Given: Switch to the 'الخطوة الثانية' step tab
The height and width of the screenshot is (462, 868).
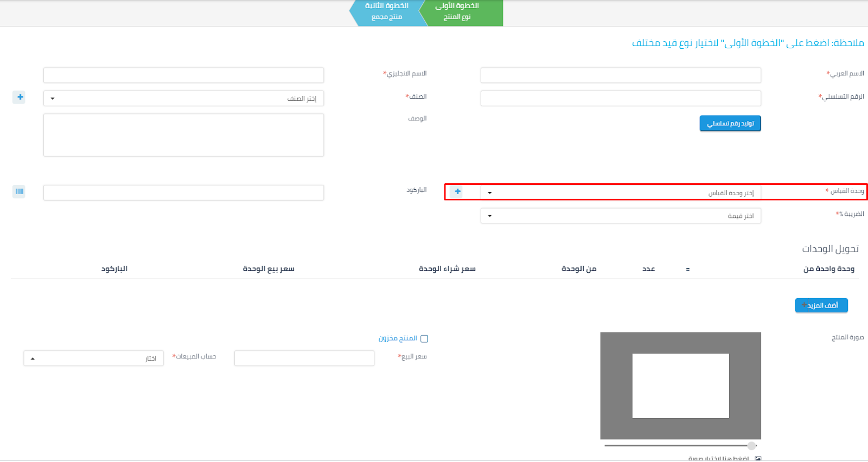Looking at the screenshot, I should pos(386,12).
